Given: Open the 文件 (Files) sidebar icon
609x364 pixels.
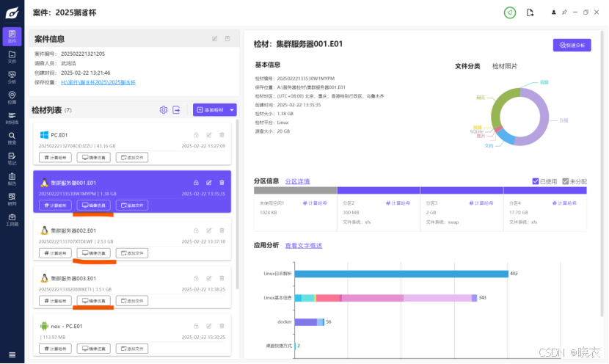Looking at the screenshot, I should pyautogui.click(x=12, y=57).
